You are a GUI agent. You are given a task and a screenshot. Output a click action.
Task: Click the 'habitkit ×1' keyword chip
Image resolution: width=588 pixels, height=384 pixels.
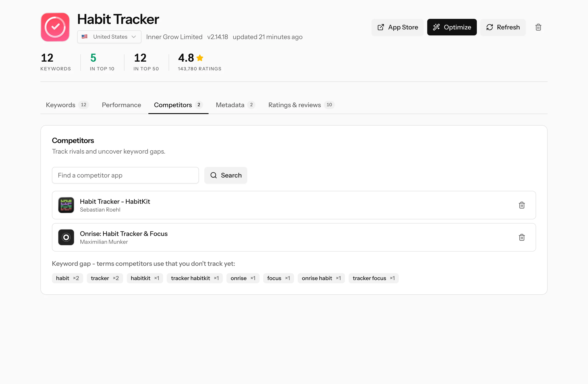[x=145, y=278]
